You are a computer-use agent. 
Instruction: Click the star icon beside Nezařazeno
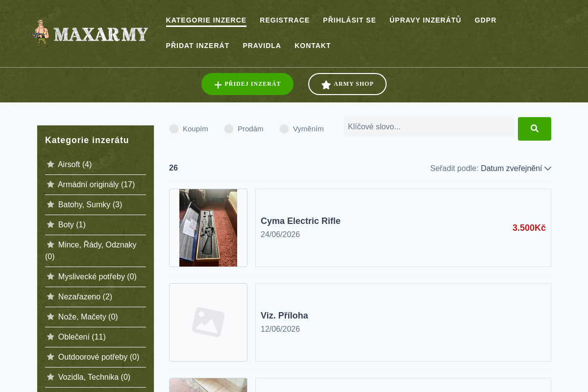(50, 296)
